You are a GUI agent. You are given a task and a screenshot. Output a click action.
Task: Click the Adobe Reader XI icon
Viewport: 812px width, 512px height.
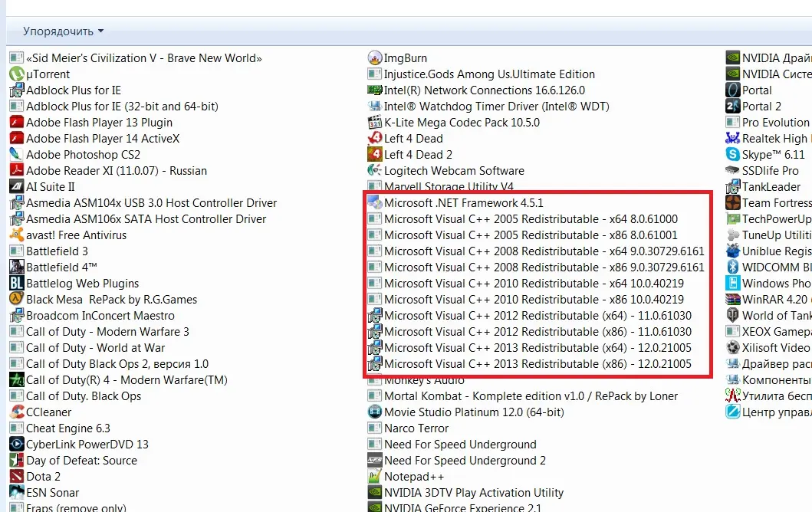[x=16, y=171]
